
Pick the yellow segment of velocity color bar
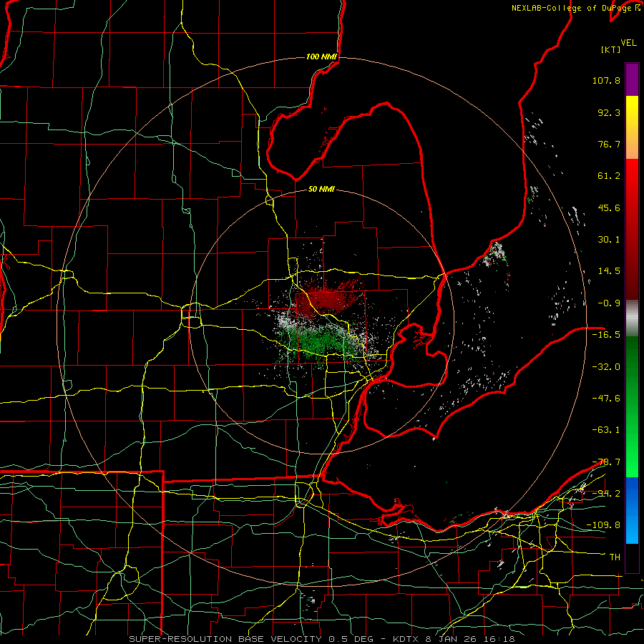tap(632, 111)
